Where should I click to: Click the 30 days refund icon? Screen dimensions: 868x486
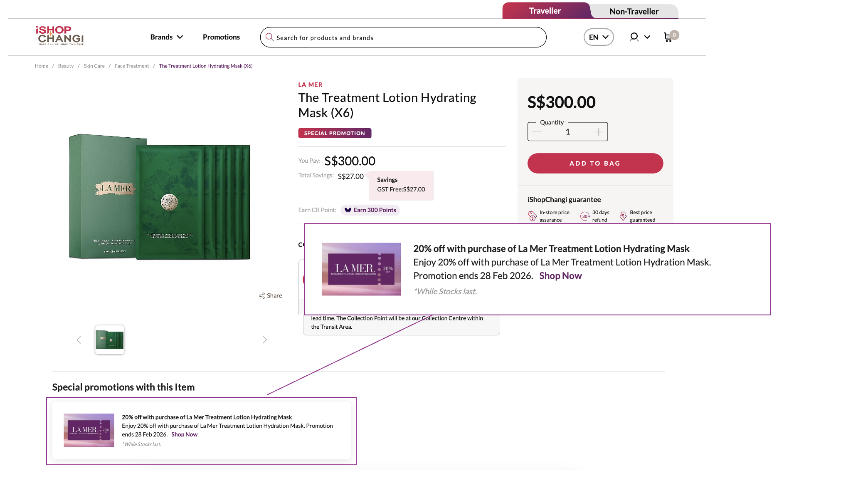pyautogui.click(x=585, y=216)
